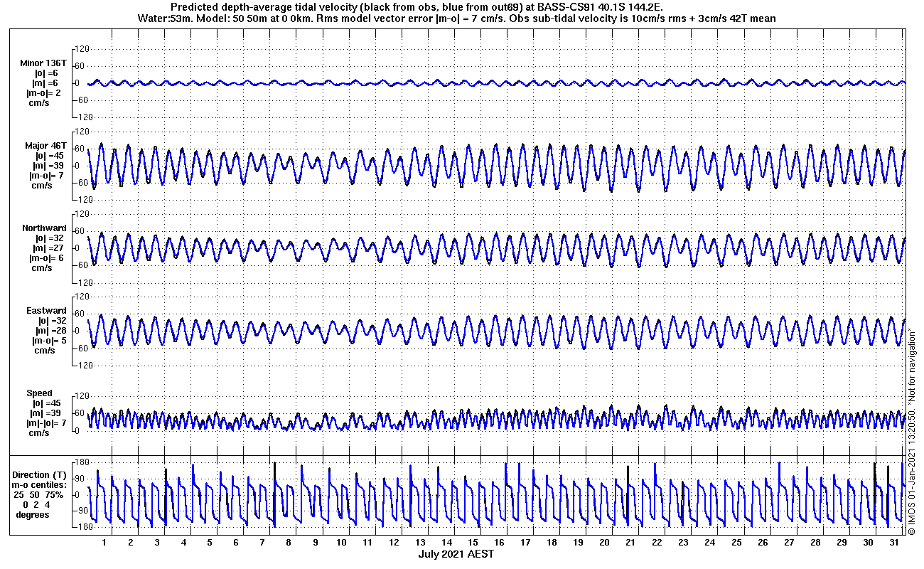Click the '|m-o|= 2' value under Minor 136T
This screenshot has height=569, width=924.
pyautogui.click(x=44, y=93)
